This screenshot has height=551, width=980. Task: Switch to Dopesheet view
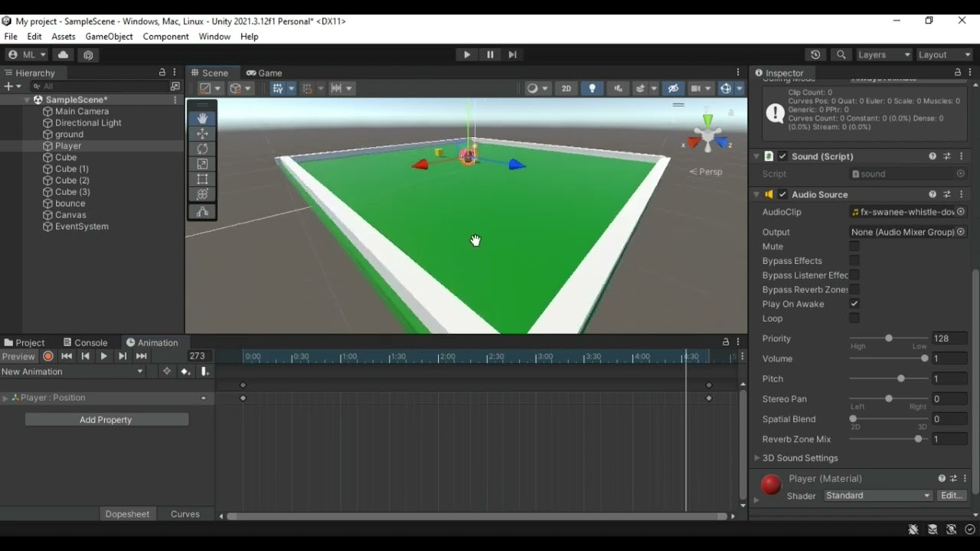point(127,514)
